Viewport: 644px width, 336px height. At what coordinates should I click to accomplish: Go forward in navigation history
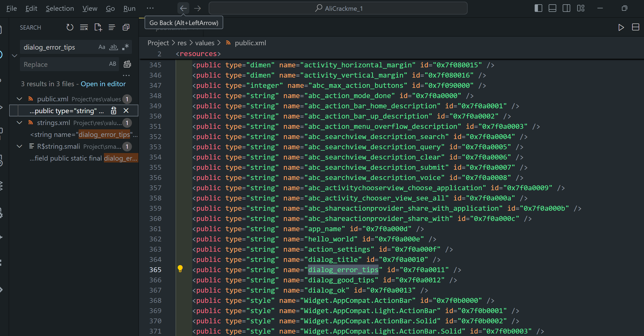[198, 8]
